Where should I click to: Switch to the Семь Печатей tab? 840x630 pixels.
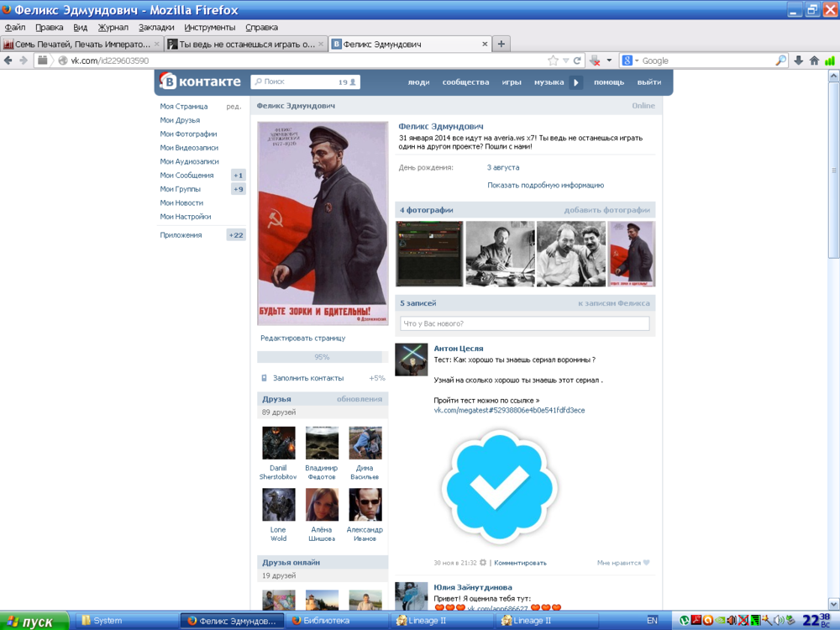tap(80, 44)
